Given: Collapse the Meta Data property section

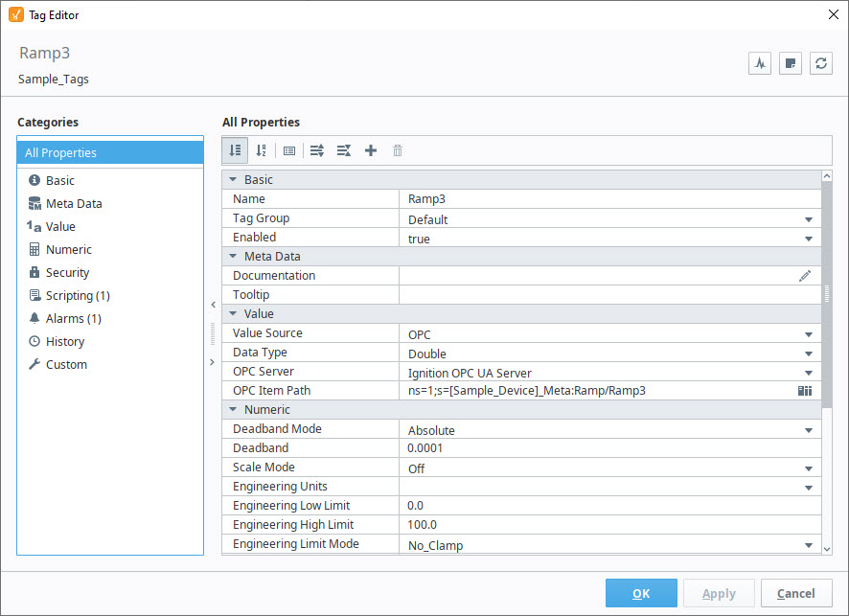Looking at the screenshot, I should [233, 257].
